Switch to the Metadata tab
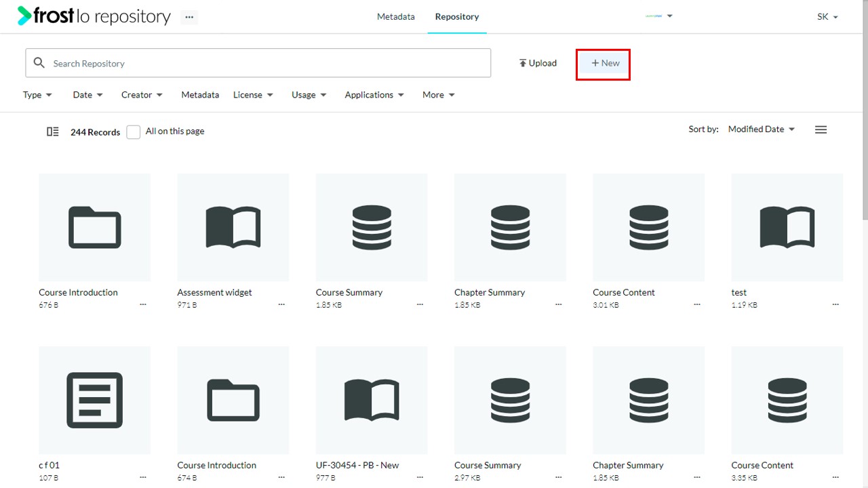 tap(396, 16)
